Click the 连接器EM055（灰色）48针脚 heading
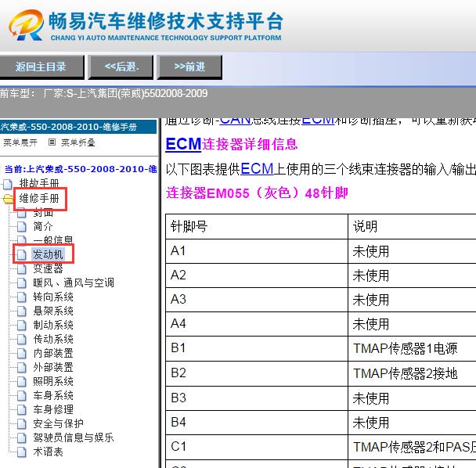 coord(257,193)
